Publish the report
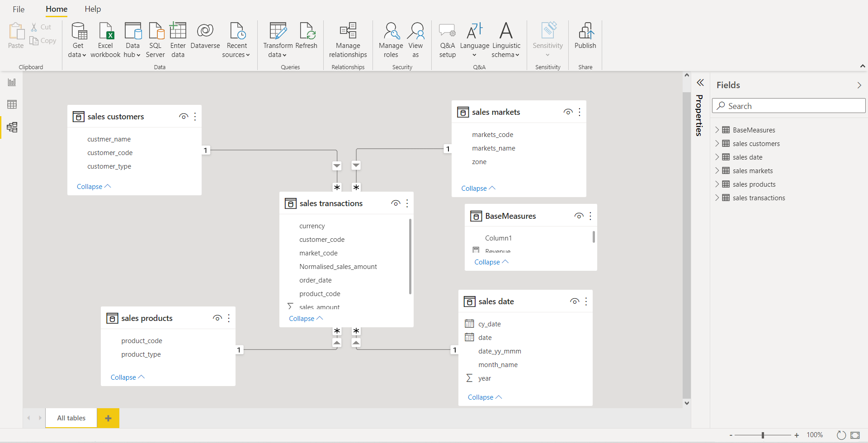The image size is (868, 443). 585,36
